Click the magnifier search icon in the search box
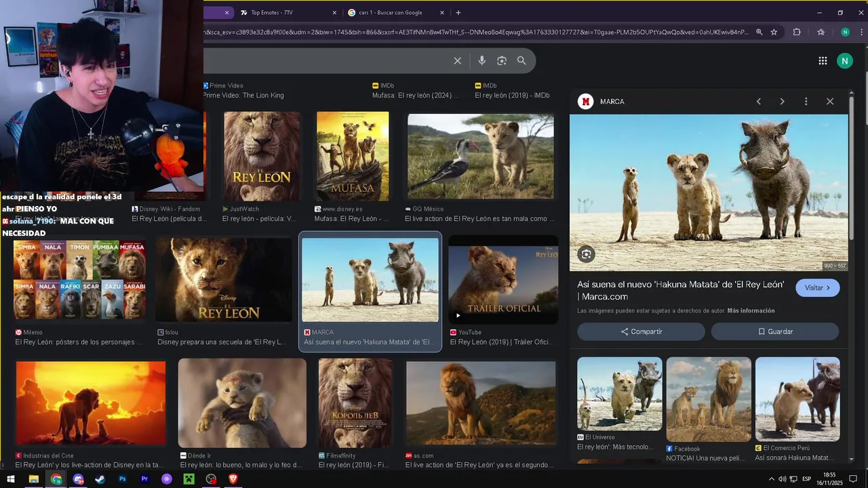The width and height of the screenshot is (868, 488). [x=521, y=61]
